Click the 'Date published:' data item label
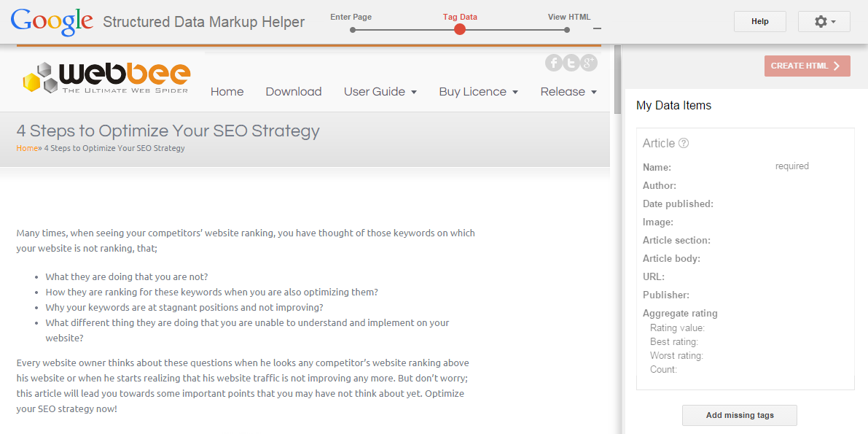Image resolution: width=868 pixels, height=434 pixels. click(x=678, y=204)
